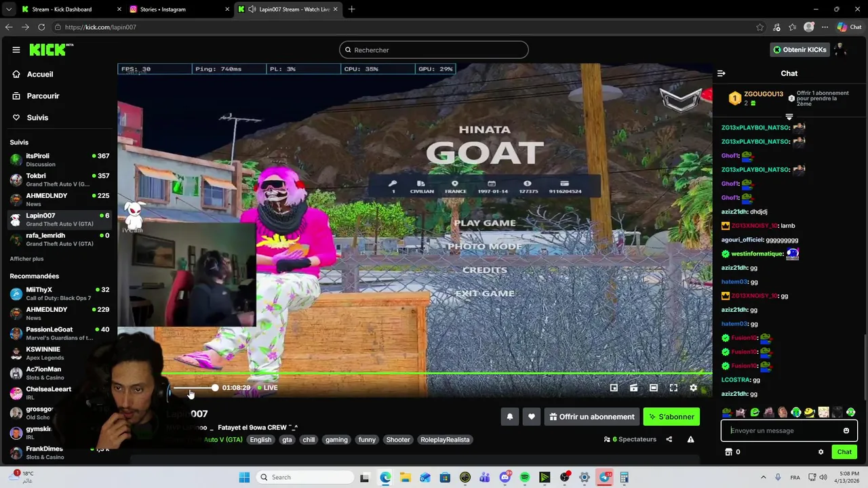The width and height of the screenshot is (868, 488).
Task: Reload the page
Action: point(41,27)
